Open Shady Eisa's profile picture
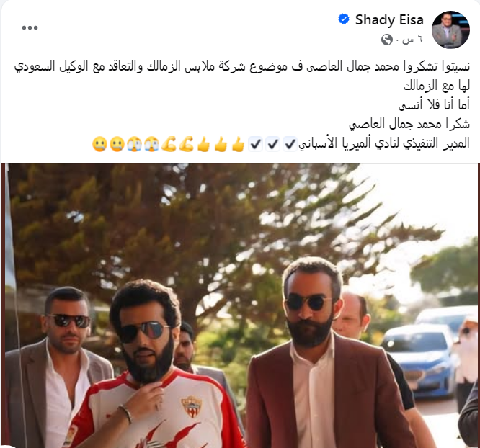Viewport: 480px width, 448px height. point(450,30)
